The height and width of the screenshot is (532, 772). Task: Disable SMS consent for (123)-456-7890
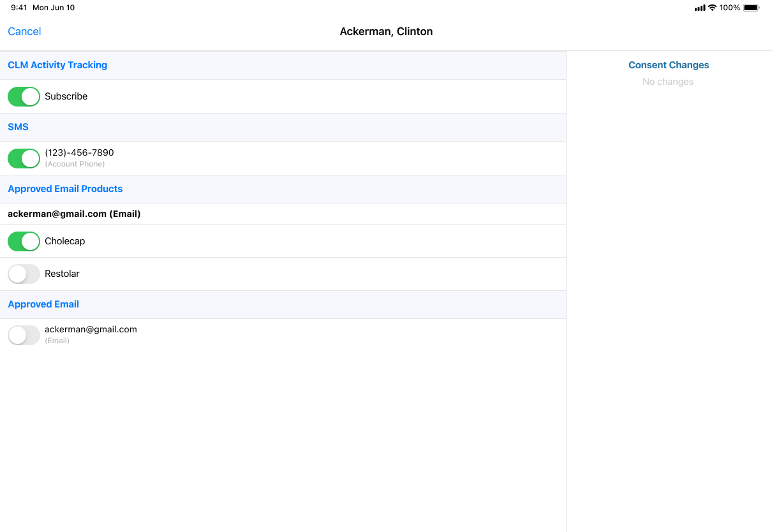pos(24,158)
